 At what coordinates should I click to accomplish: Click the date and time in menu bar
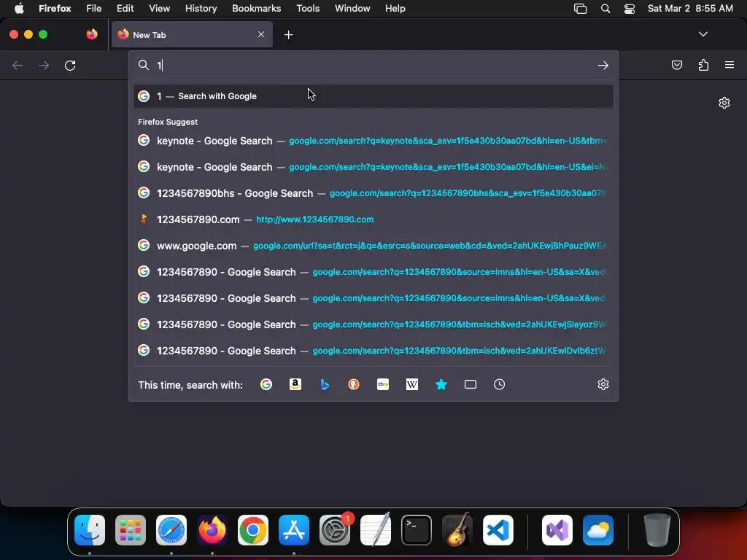pyautogui.click(x=690, y=9)
